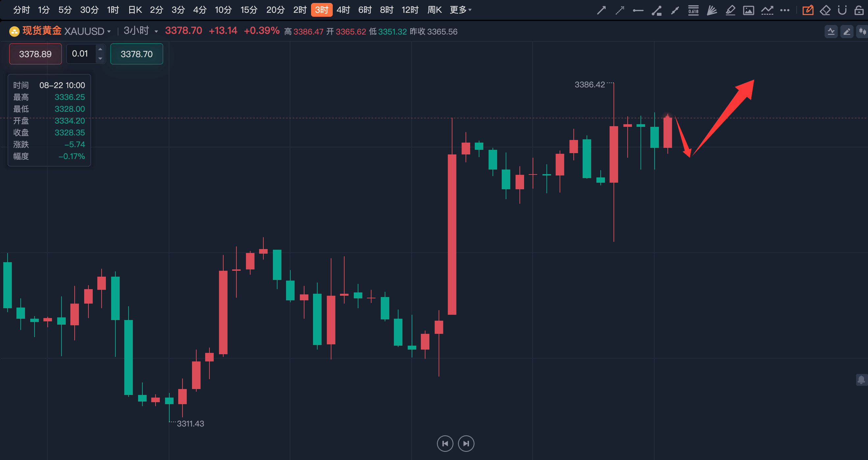The width and height of the screenshot is (868, 460).
Task: Click the alert bell icon
Action: click(861, 380)
